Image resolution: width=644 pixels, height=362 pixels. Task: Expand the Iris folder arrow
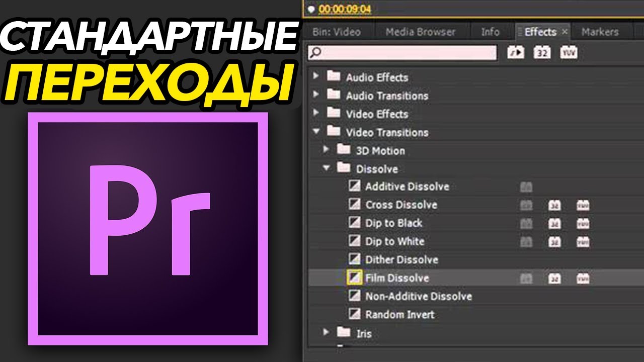[327, 332]
